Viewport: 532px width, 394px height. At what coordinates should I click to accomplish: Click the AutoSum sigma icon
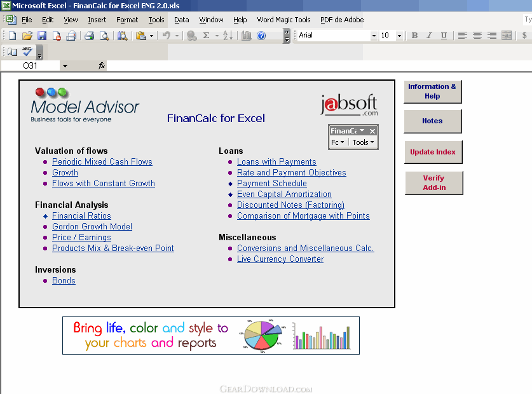point(206,36)
